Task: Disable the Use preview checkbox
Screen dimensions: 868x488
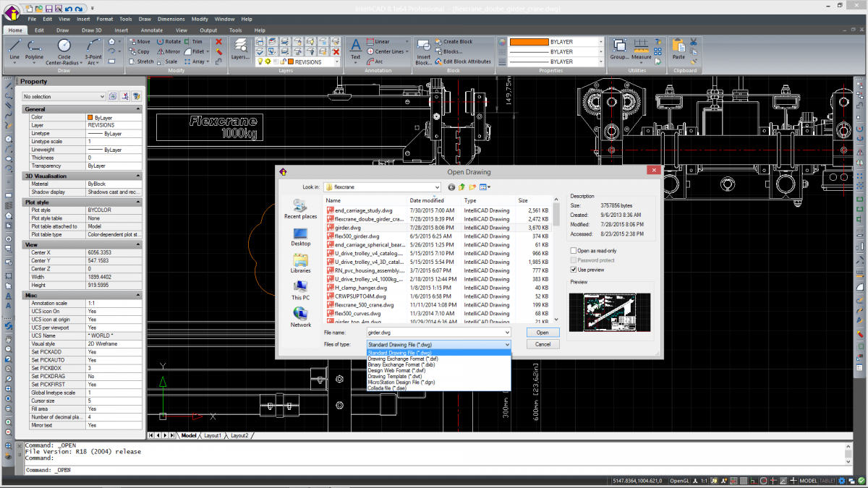Action: pos(574,270)
